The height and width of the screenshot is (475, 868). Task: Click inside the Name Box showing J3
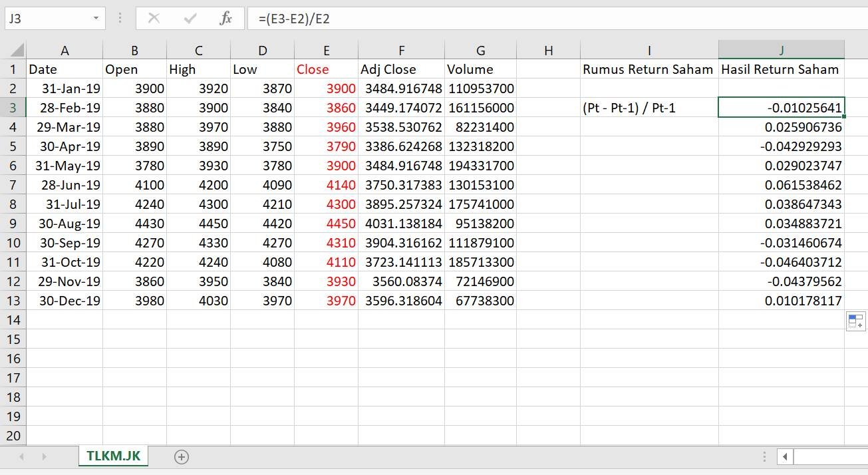(x=47, y=19)
